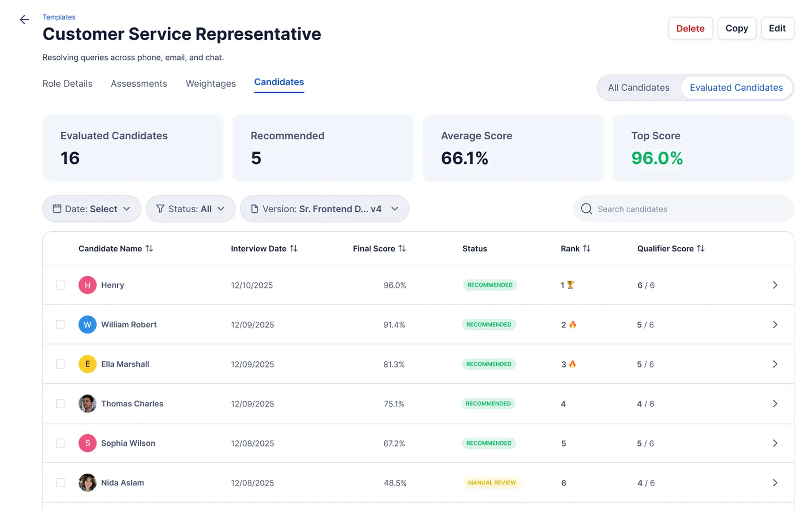Click the Templates breadcrumb link
812x510 pixels.
point(59,17)
